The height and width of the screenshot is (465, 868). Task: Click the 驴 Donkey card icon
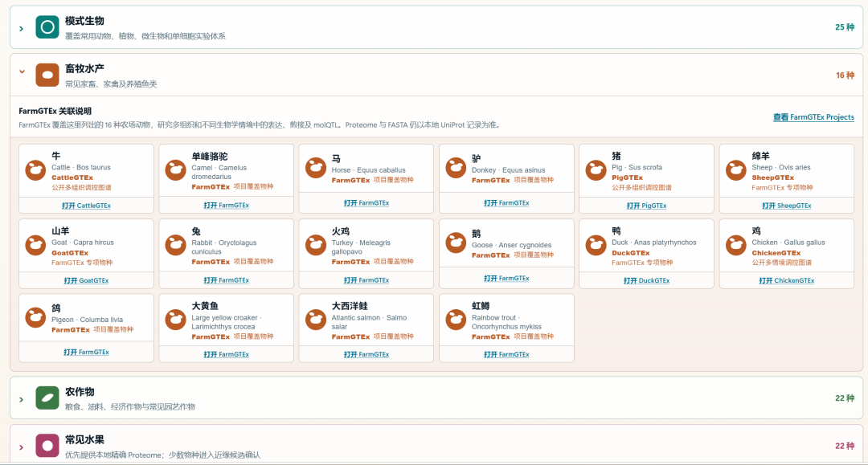tap(456, 168)
